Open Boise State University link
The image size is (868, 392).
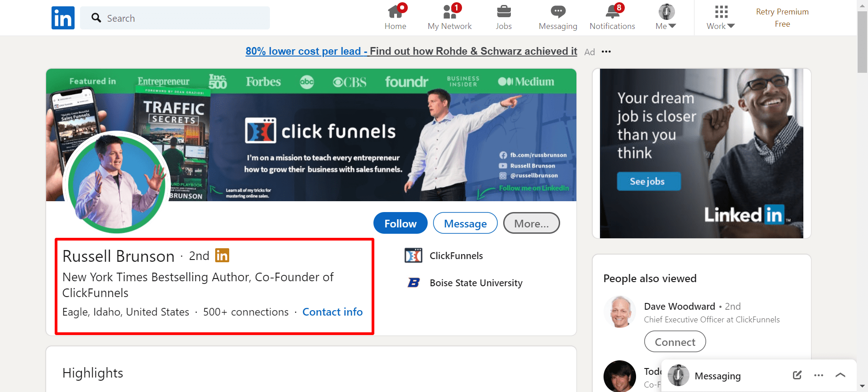476,283
